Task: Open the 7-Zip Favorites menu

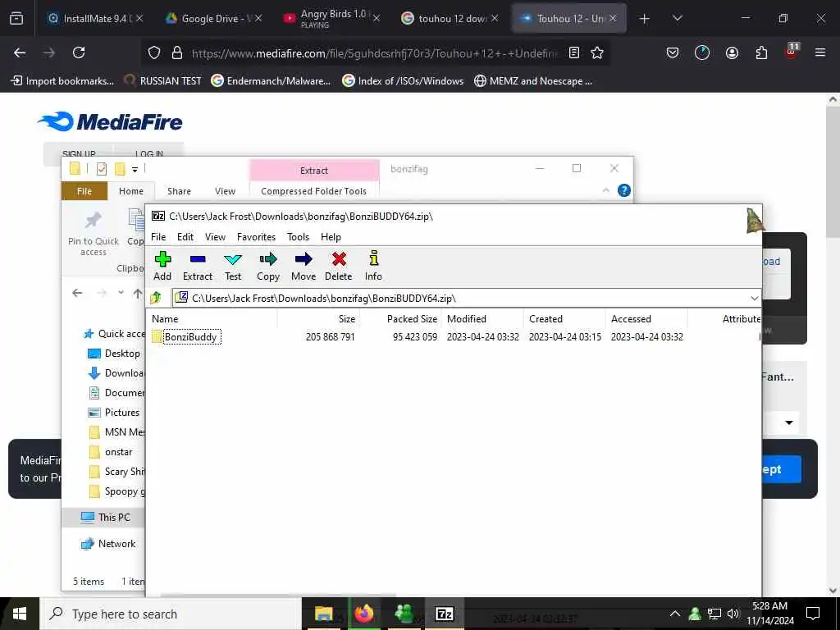Action: pos(256,237)
